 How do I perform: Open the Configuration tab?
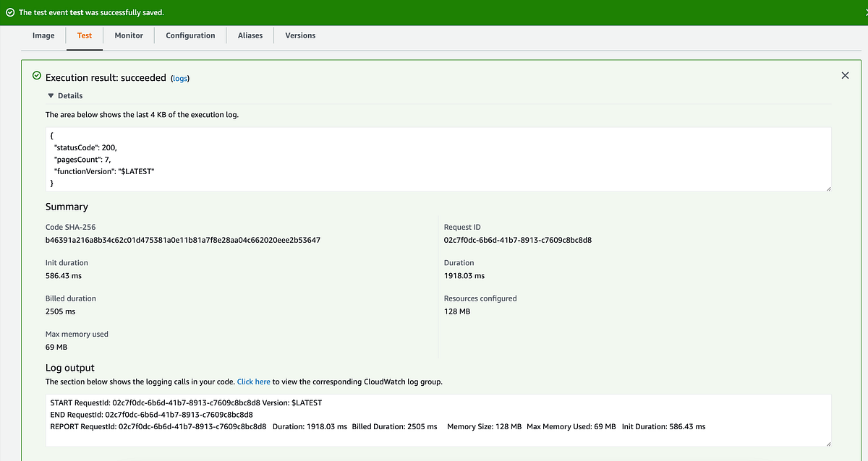tap(190, 35)
